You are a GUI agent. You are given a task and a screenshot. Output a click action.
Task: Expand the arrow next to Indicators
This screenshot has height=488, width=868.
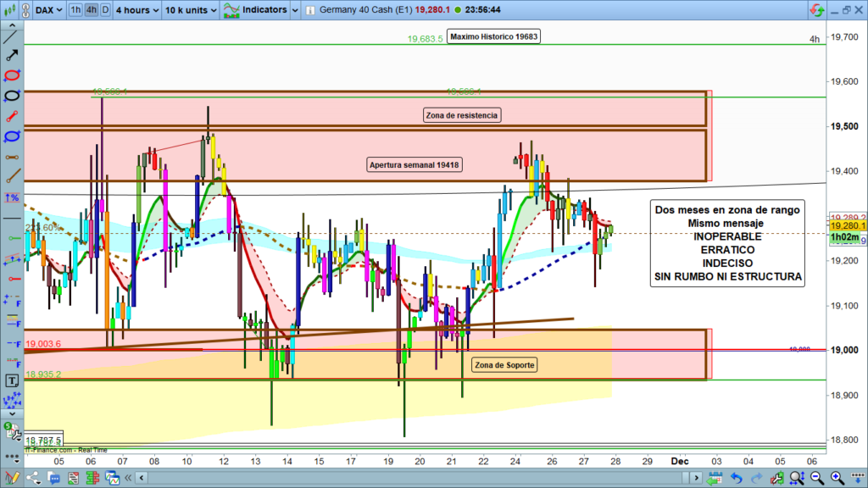click(293, 11)
